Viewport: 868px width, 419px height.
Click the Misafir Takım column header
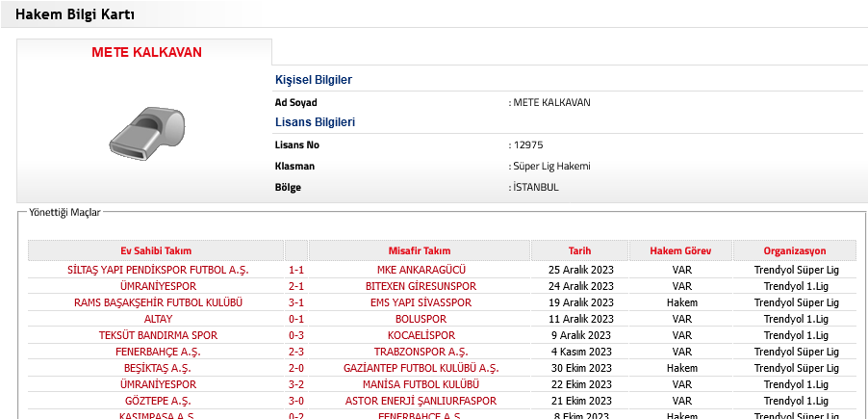pos(419,250)
